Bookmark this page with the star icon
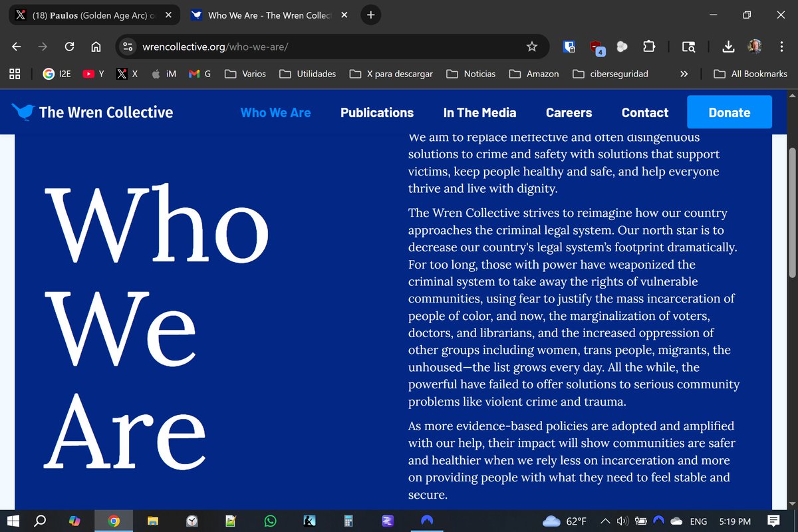The image size is (798, 532). [531, 47]
